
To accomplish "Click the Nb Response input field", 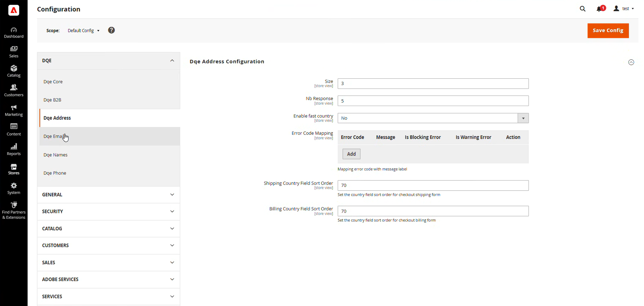I will click(x=433, y=101).
